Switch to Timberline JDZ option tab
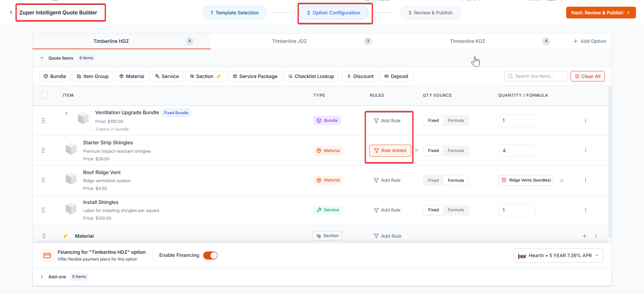This screenshot has height=294, width=644. pos(300,41)
